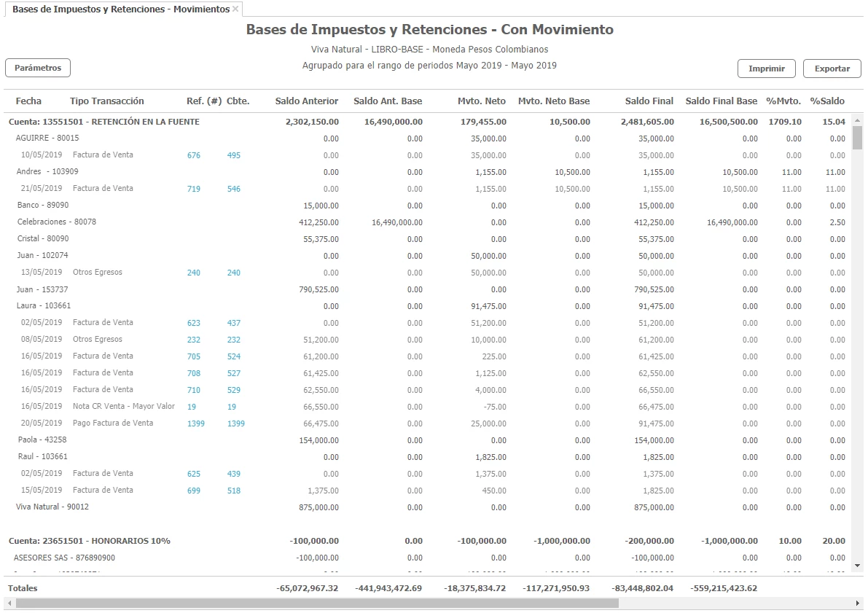The width and height of the screenshot is (868, 613).
Task: Click the vertical scrollbar down arrow
Action: click(857, 565)
